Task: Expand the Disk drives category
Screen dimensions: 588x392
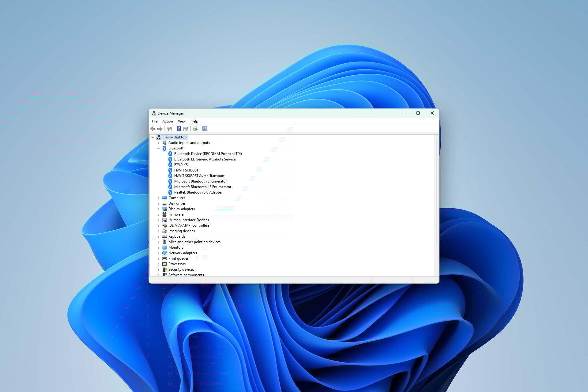Action: [158, 203]
